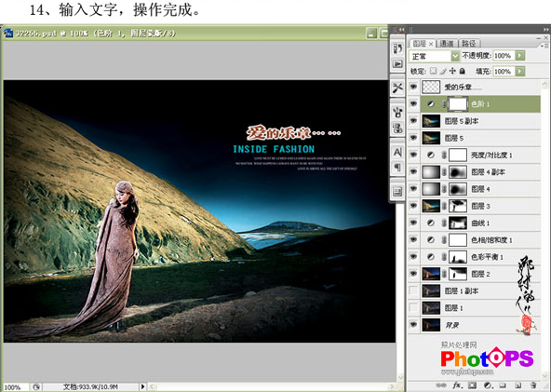551x392 pixels.
Task: Open the Tool Presets crossed-tools icon
Action: pos(397,88)
